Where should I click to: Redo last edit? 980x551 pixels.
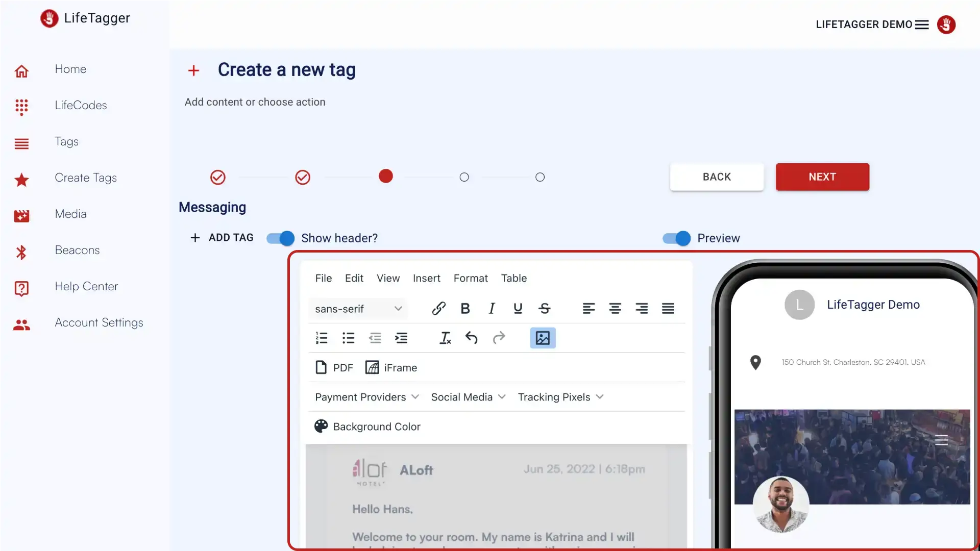pos(499,338)
